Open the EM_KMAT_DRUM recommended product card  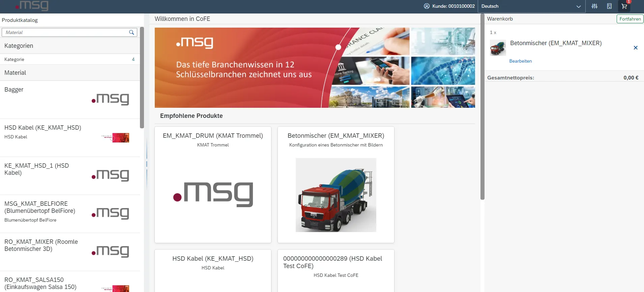pos(213,185)
